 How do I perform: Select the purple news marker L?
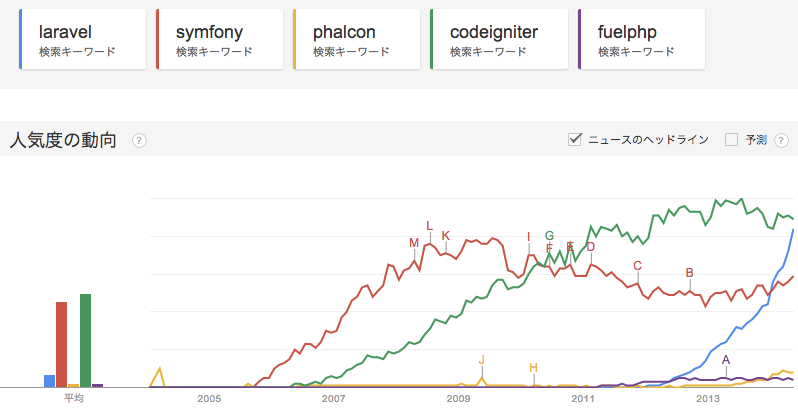point(429,226)
